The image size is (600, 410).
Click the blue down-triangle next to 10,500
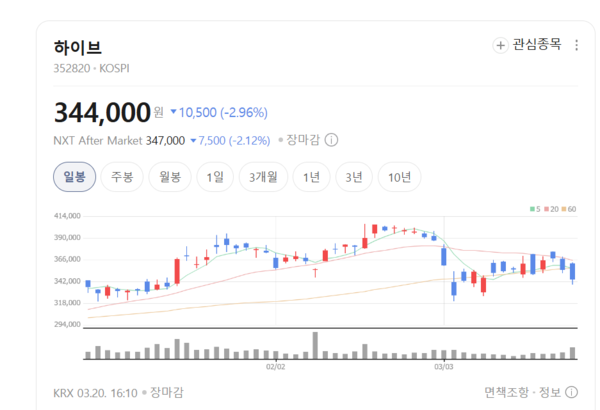pyautogui.click(x=173, y=112)
